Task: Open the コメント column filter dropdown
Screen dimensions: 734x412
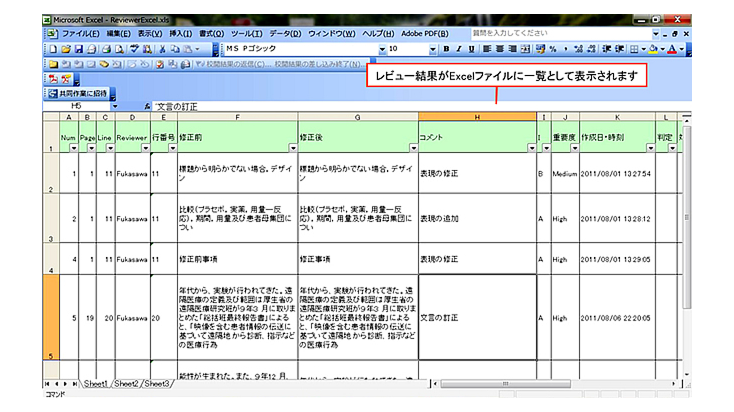Action: (x=527, y=148)
